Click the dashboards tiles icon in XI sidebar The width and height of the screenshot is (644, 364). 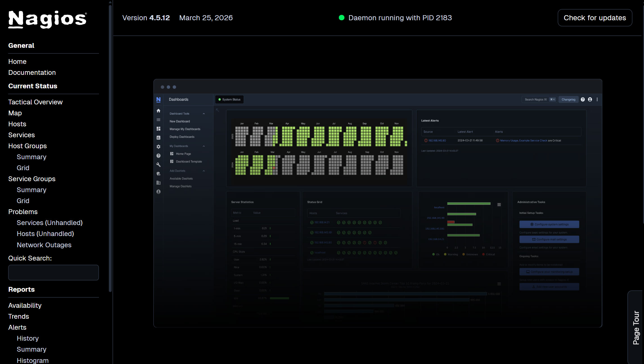158,129
